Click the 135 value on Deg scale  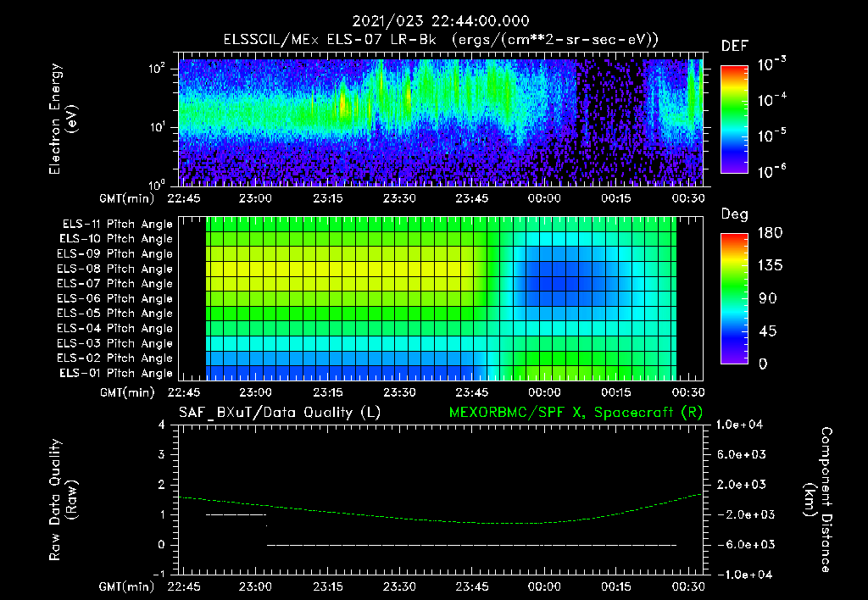pyautogui.click(x=770, y=266)
